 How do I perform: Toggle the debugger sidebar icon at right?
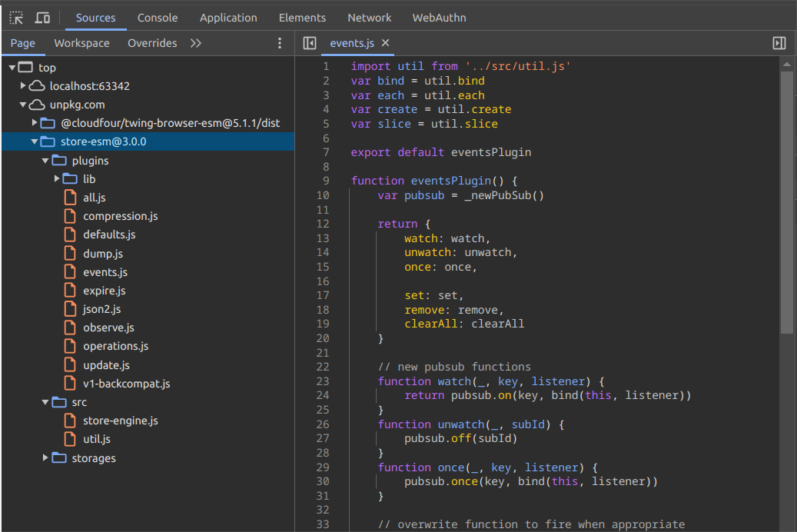click(779, 43)
